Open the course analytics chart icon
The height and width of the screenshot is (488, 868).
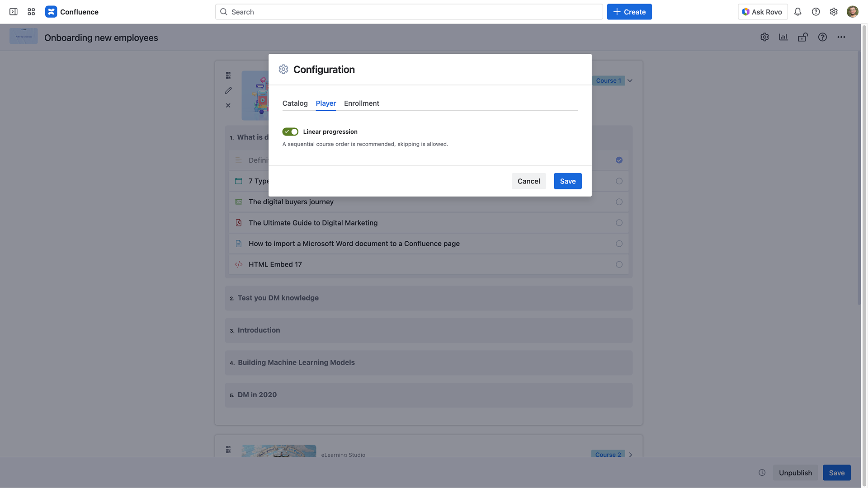click(783, 38)
